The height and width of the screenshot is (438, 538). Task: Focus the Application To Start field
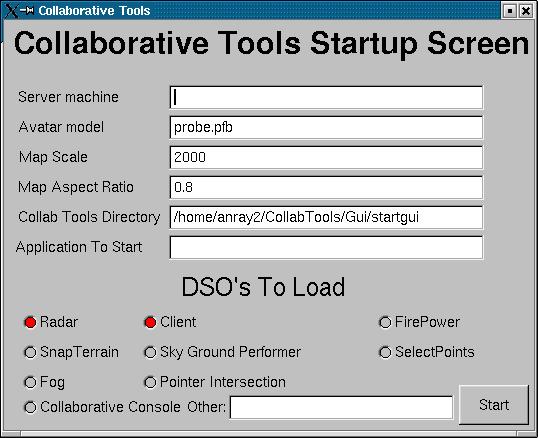(326, 247)
